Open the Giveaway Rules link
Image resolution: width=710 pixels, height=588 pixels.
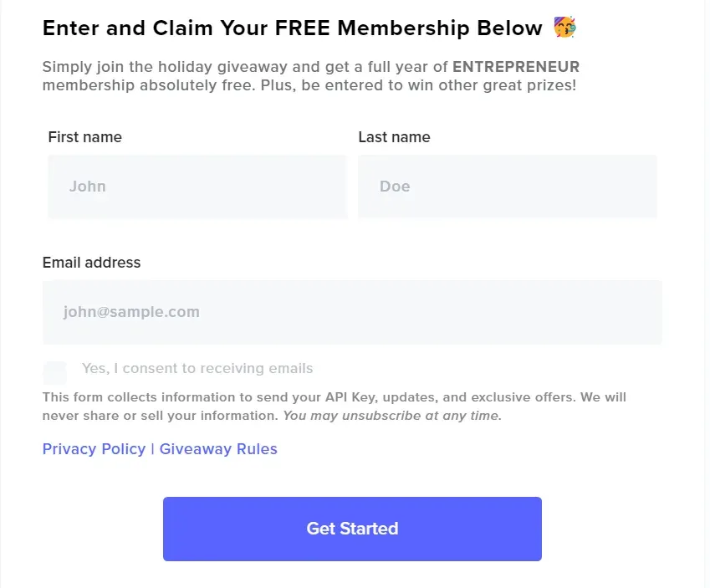coord(218,449)
